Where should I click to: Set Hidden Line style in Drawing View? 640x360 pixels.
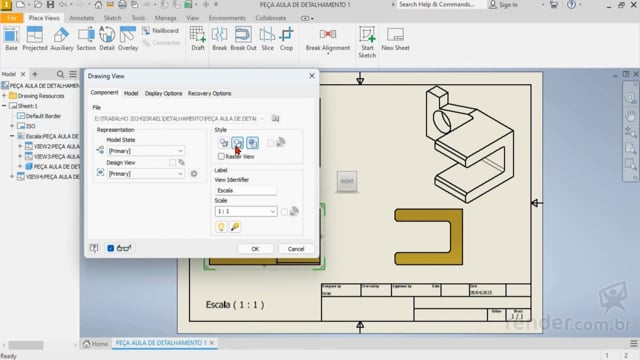(224, 143)
